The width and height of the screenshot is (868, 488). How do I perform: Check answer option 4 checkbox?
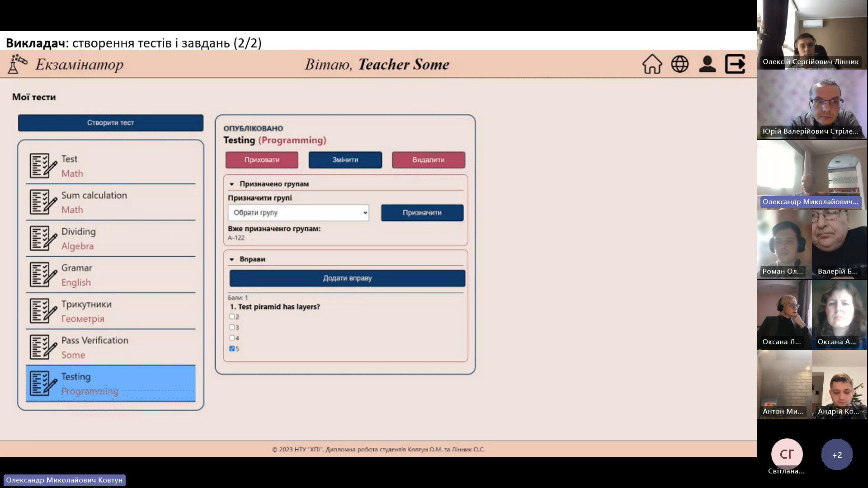[x=232, y=338]
